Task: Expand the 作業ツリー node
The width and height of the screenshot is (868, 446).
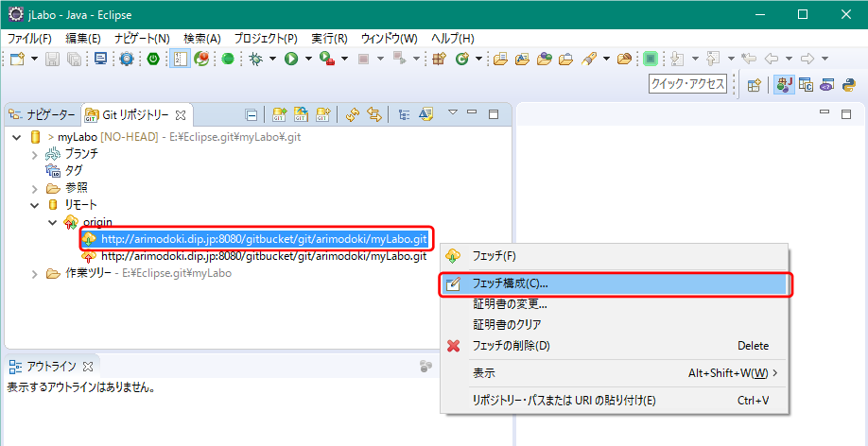Action: pos(35,273)
